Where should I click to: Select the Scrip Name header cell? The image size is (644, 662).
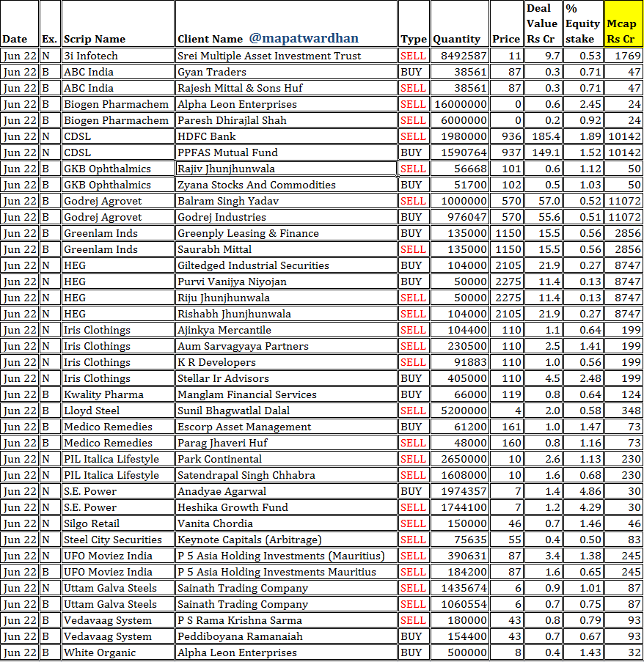pos(118,23)
